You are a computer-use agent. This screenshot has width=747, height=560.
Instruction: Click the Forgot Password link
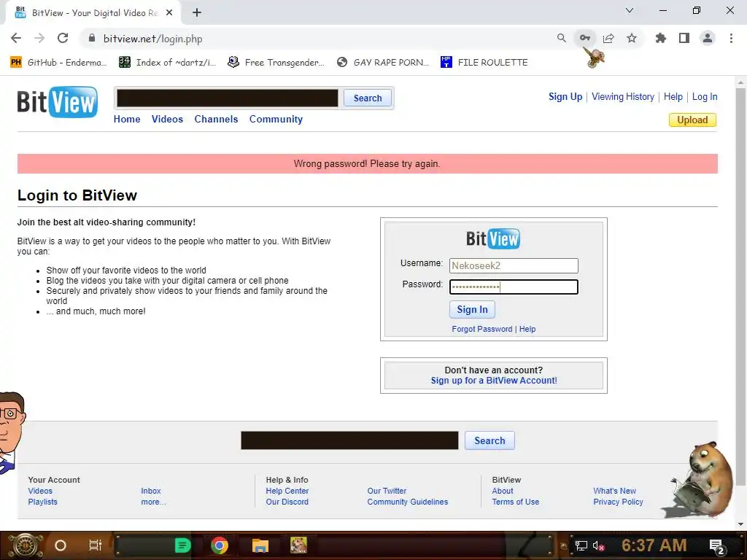pos(481,329)
